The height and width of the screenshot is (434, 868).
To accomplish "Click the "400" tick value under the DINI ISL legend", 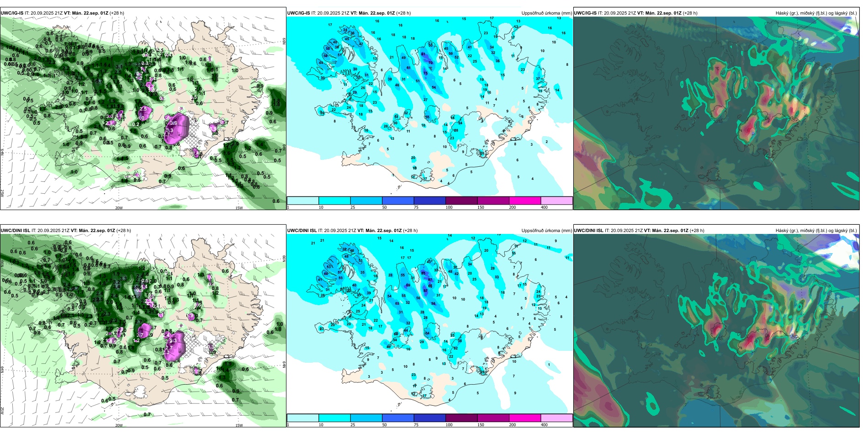I will (544, 425).
